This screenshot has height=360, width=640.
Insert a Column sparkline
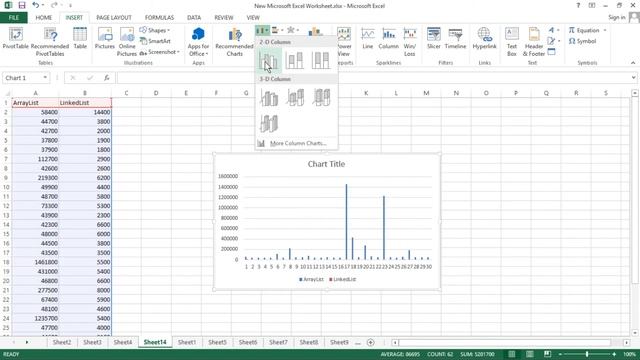coord(389,39)
